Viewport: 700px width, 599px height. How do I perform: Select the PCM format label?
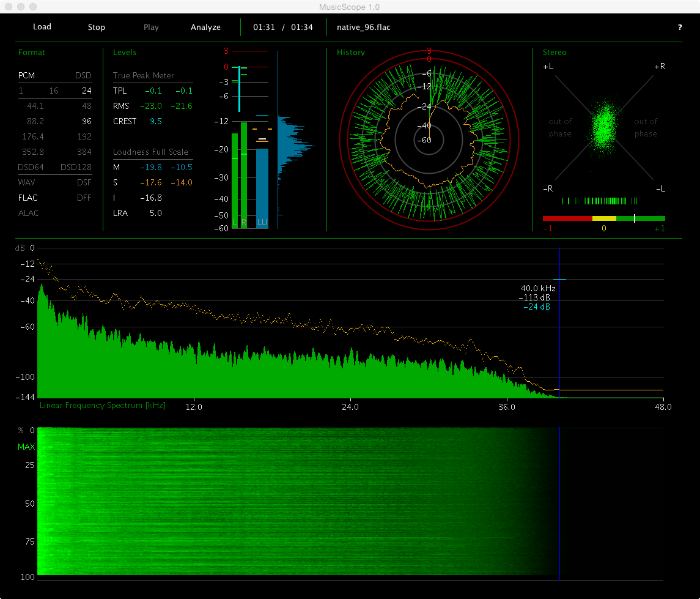[26, 75]
